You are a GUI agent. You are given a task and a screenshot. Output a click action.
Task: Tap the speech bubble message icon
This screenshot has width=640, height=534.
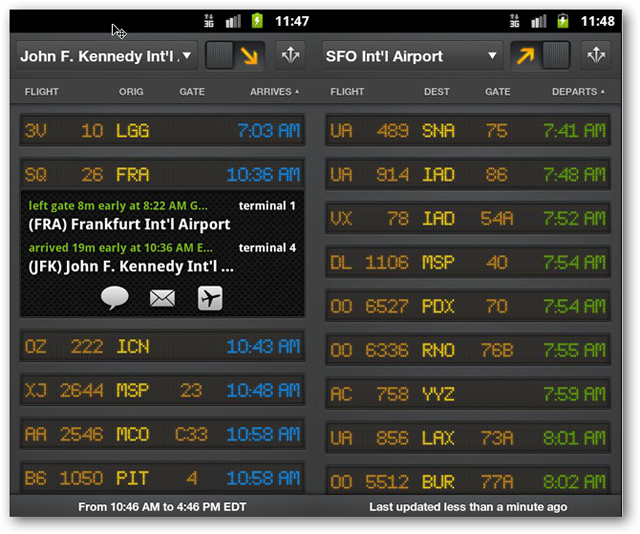coord(115,298)
